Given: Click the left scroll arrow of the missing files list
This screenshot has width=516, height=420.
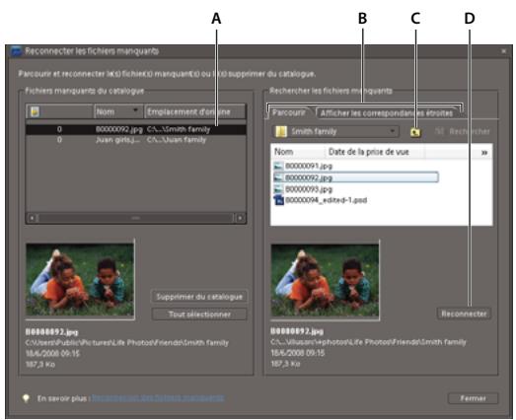Looking at the screenshot, I should tap(32, 218).
